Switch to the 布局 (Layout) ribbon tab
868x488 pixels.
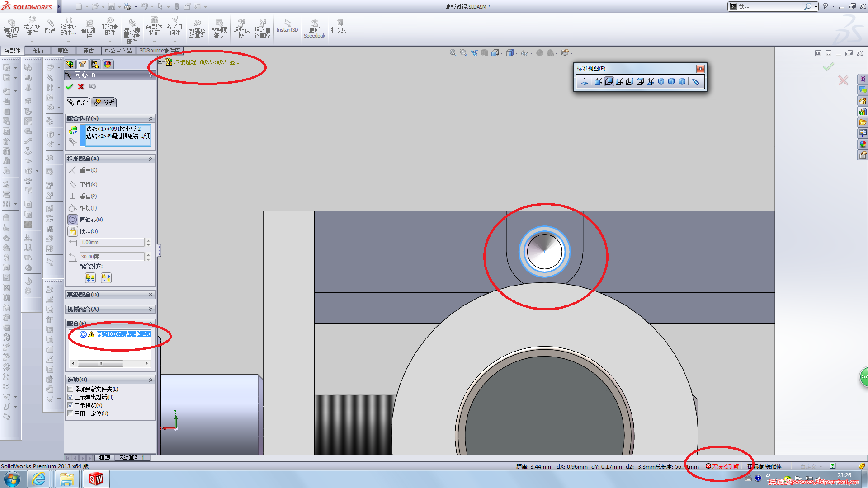click(38, 51)
